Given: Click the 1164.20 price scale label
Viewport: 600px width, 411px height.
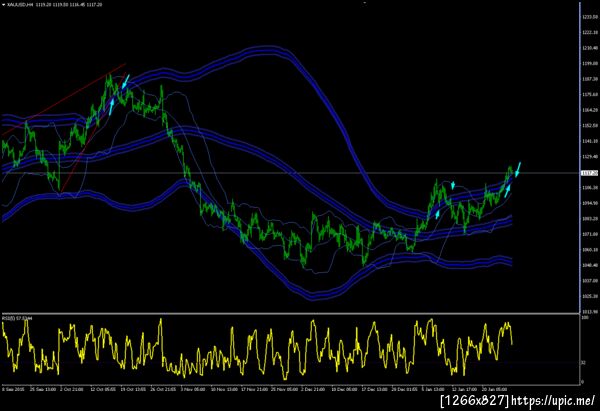Looking at the screenshot, I should [x=590, y=110].
